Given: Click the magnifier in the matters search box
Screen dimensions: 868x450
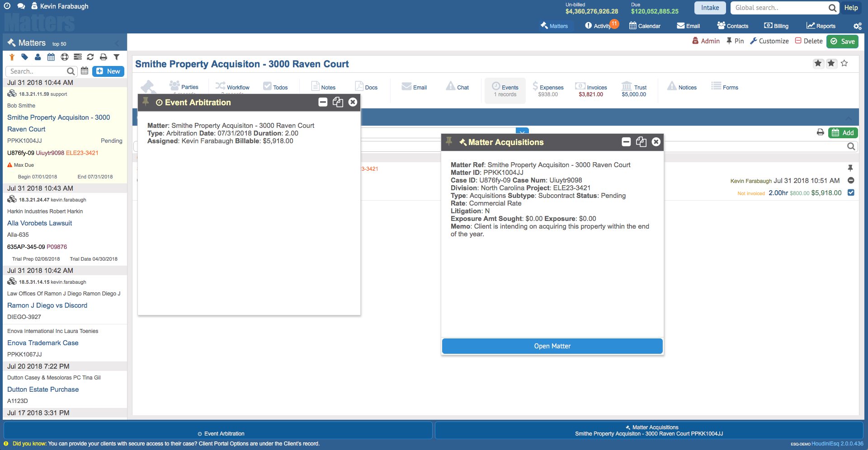Looking at the screenshot, I should coord(71,71).
